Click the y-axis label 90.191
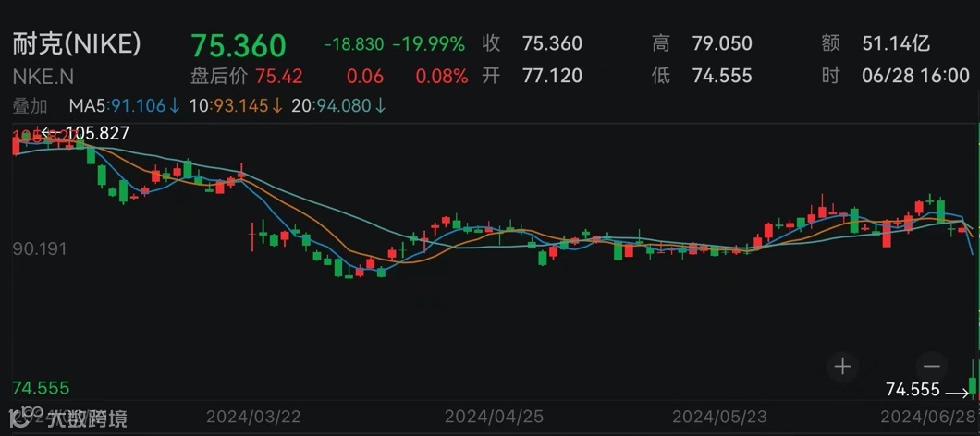The image size is (980, 436). click(x=40, y=249)
